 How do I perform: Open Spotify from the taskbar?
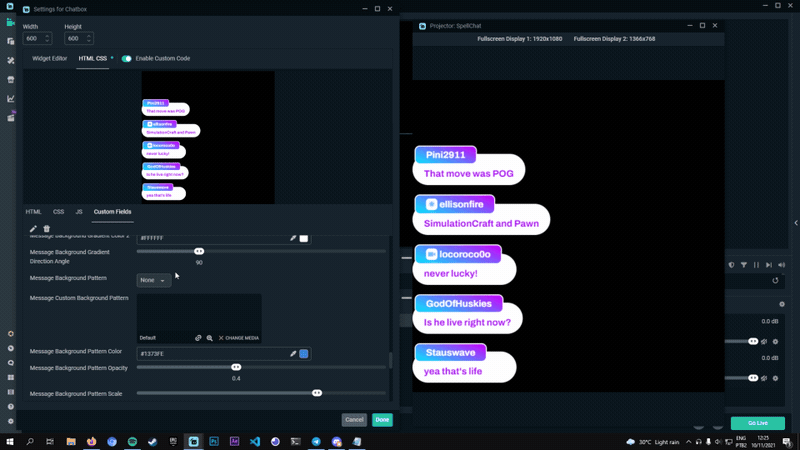132,441
